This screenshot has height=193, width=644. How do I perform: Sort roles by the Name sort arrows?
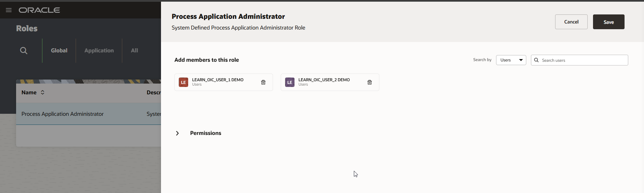click(x=43, y=92)
